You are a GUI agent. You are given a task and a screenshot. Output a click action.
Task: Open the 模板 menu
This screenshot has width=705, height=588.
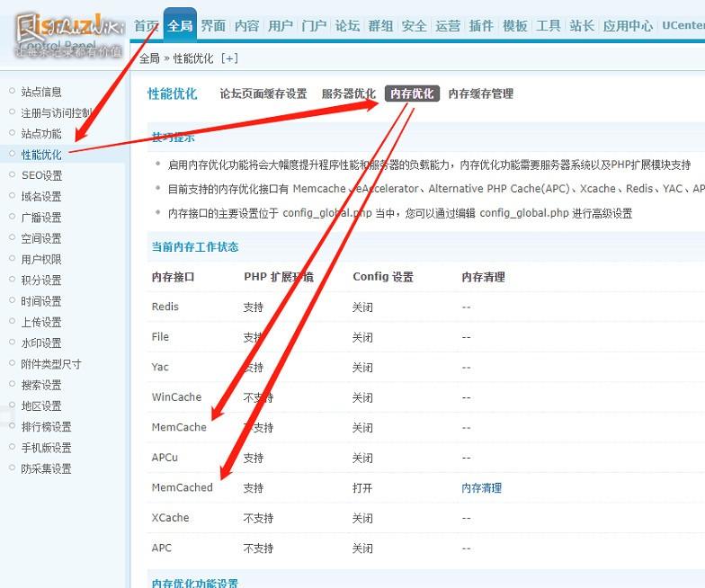point(514,25)
